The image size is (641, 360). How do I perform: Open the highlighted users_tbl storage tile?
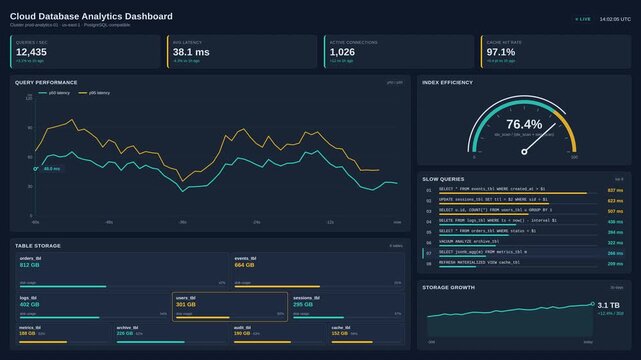[x=230, y=306]
